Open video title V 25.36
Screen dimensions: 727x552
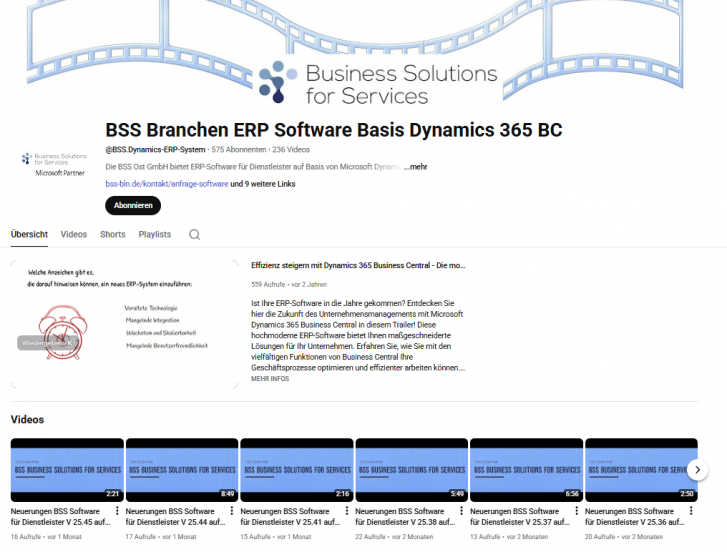[635, 516]
